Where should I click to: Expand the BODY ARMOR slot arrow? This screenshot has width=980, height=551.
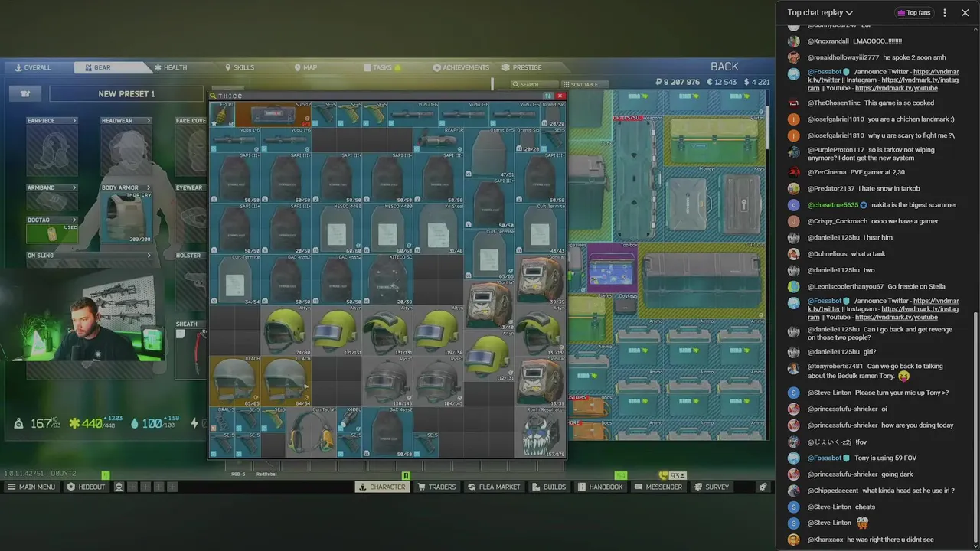149,187
